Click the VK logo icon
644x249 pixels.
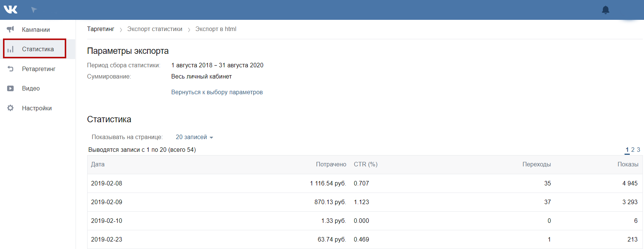10,10
